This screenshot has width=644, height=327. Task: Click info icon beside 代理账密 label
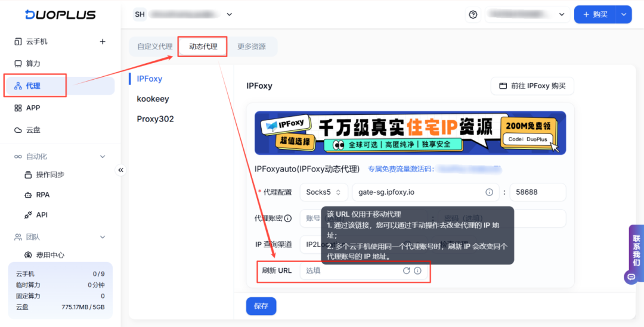point(288,218)
